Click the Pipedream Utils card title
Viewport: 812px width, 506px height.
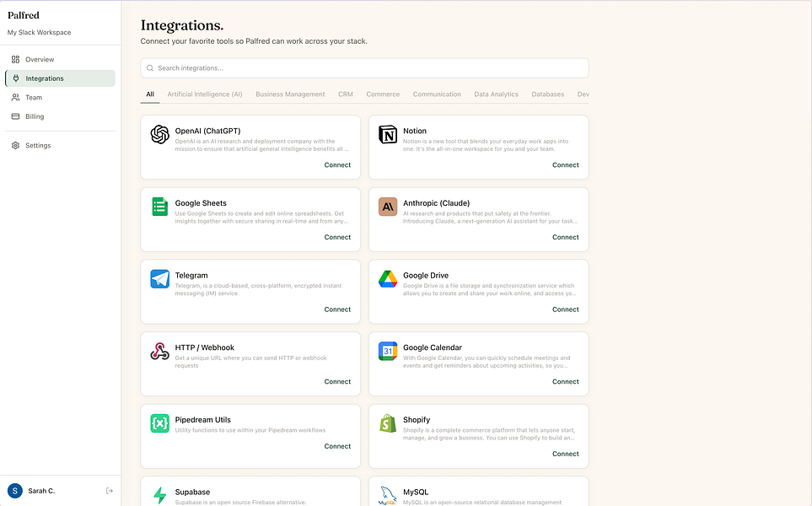(x=203, y=420)
